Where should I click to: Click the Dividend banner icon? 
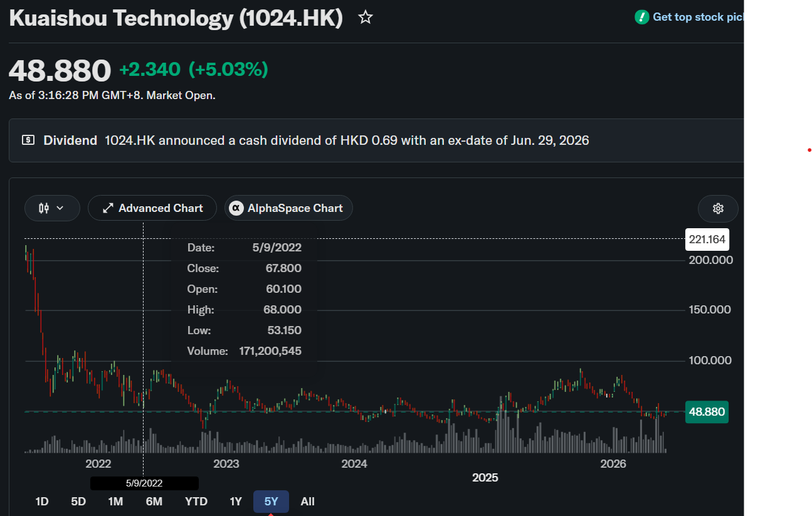tap(28, 140)
